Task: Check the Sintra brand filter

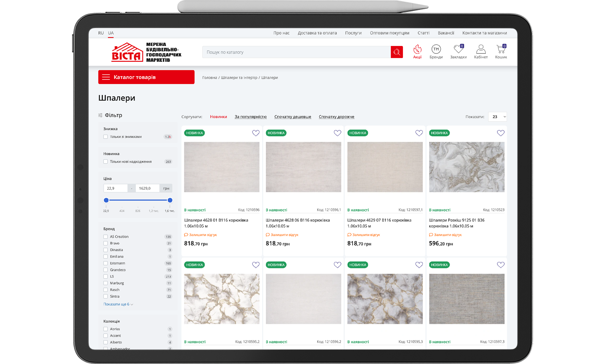Action: [x=106, y=297]
